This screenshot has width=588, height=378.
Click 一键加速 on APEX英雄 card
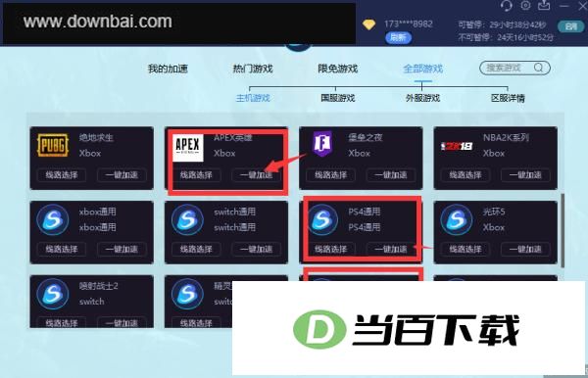[x=256, y=175]
